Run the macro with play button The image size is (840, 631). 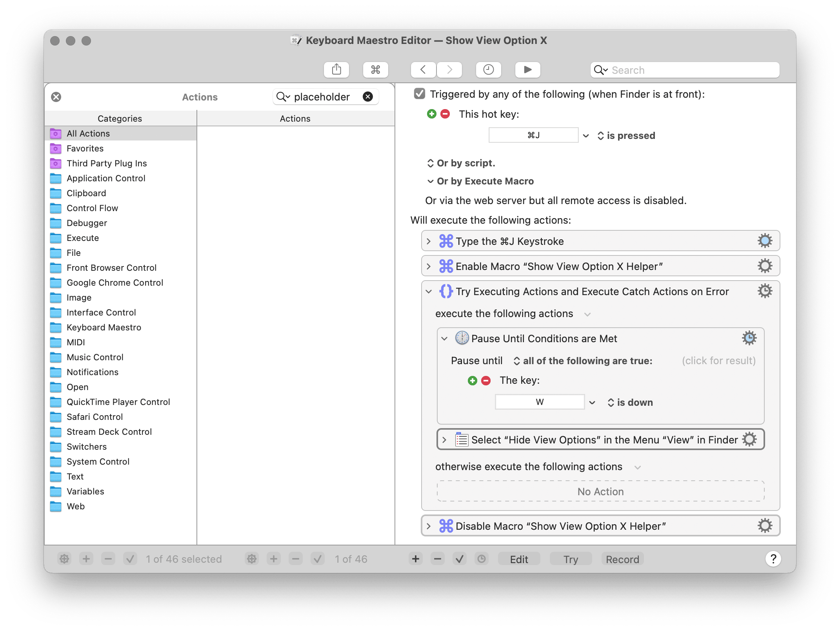527,70
